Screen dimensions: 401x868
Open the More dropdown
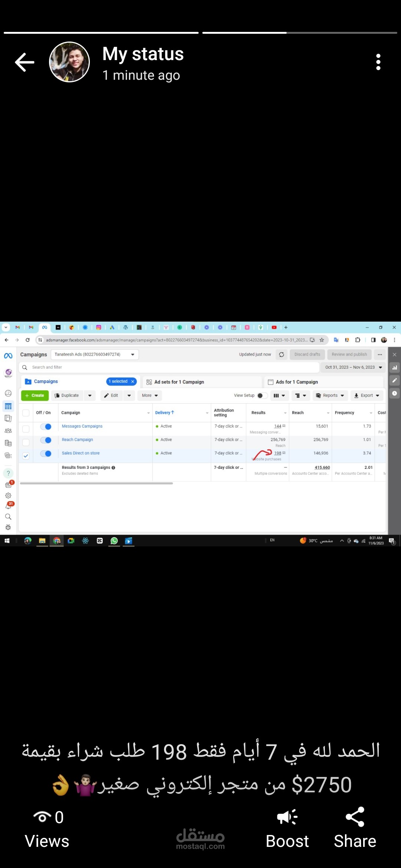[150, 395]
